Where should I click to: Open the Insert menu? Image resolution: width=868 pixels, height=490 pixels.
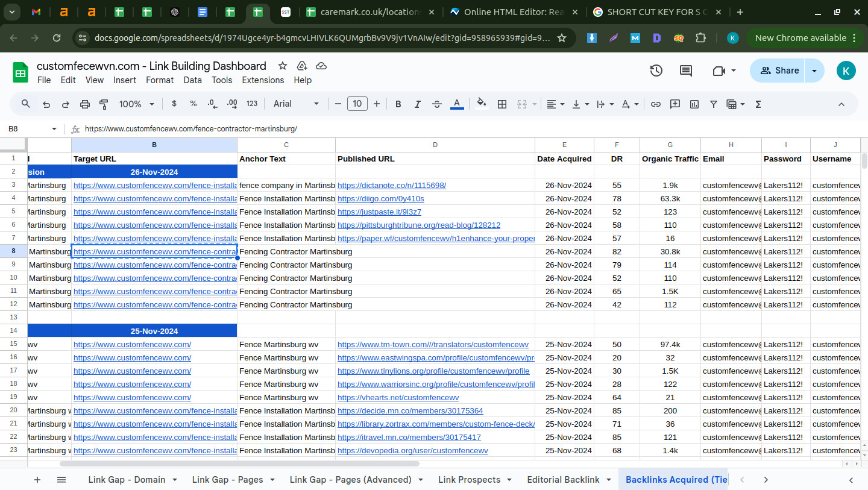click(x=125, y=80)
